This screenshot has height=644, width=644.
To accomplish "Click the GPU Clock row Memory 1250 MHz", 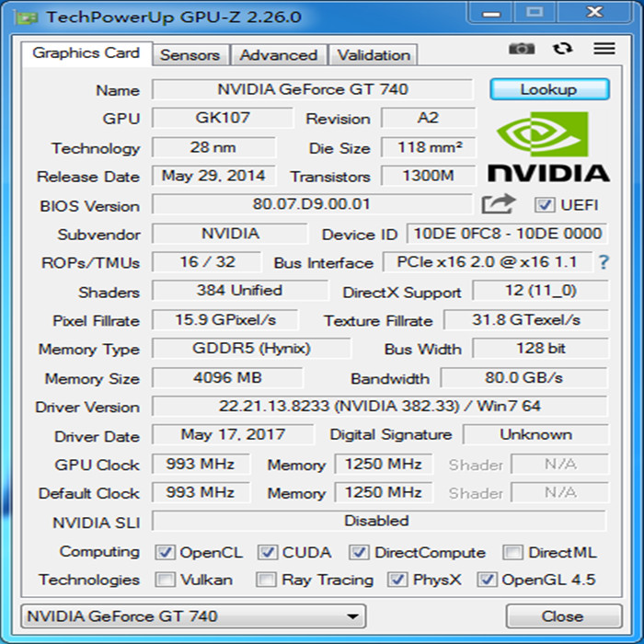I will tap(384, 464).
